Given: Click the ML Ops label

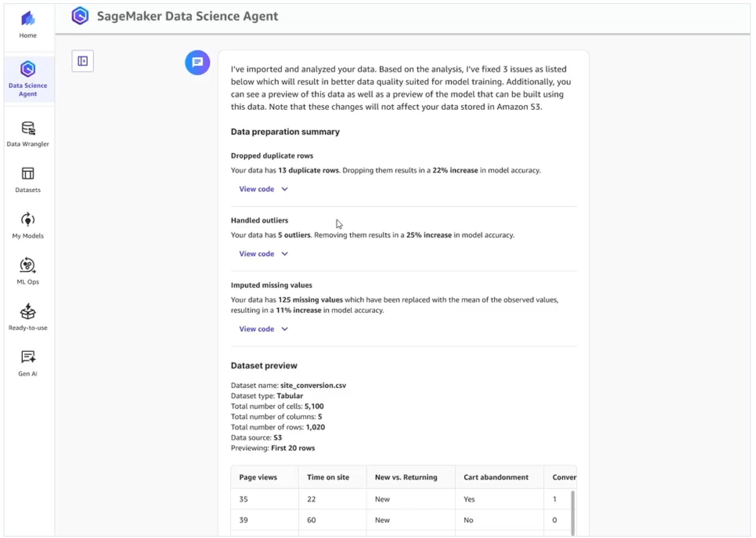Looking at the screenshot, I should (x=28, y=282).
